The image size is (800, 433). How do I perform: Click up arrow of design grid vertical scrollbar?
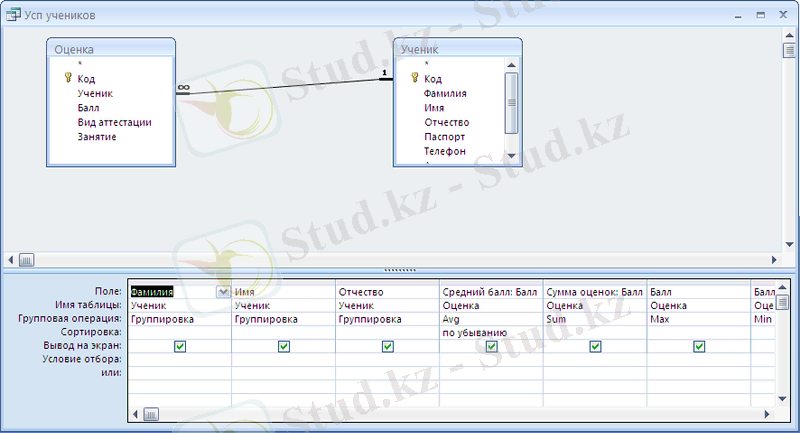pyautogui.click(x=782, y=288)
